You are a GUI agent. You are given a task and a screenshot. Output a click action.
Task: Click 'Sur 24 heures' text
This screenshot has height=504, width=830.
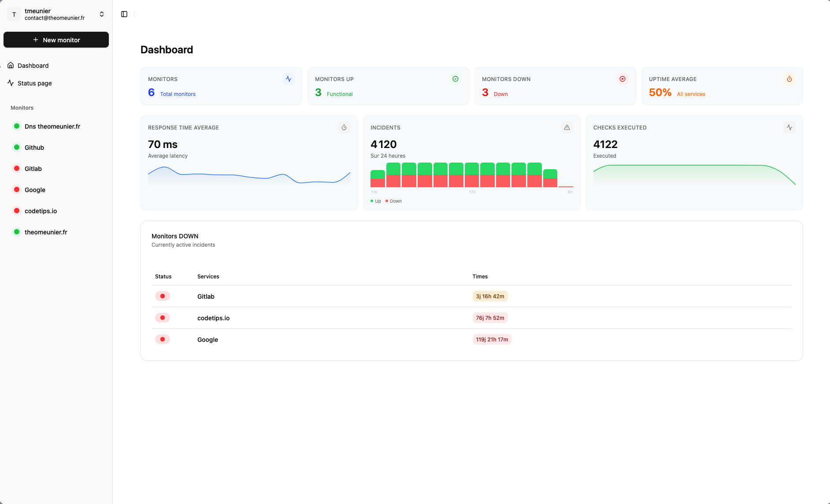pyautogui.click(x=388, y=156)
